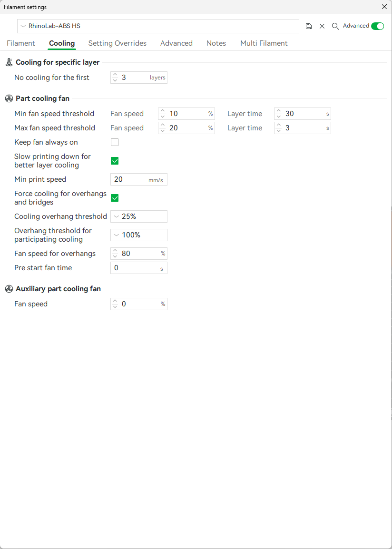The image size is (392, 549).
Task: Click the search settings magnifier icon
Action: 335,26
